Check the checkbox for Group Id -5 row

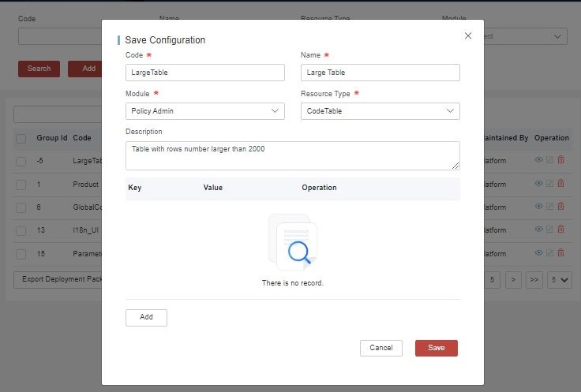click(x=21, y=161)
